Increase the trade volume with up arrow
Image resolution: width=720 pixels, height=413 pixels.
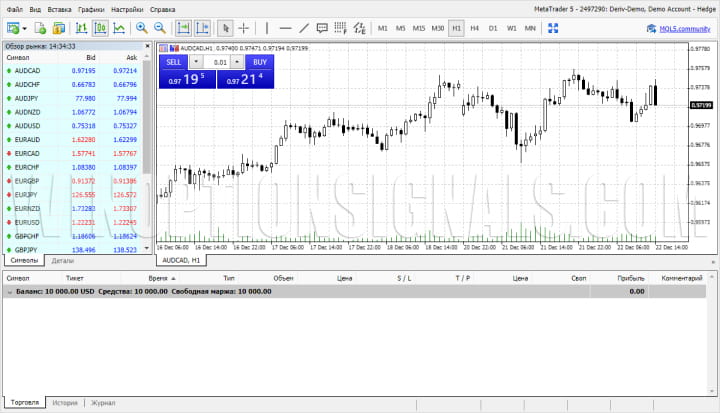(x=237, y=62)
